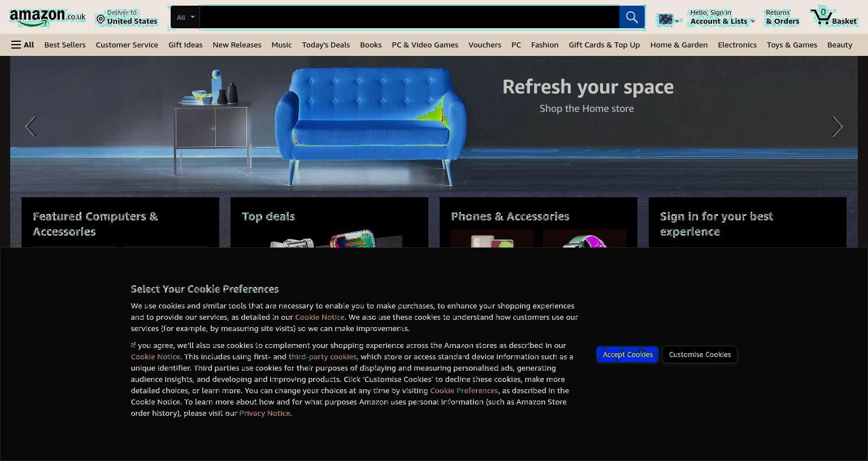Click Accept Cookies button

pos(627,354)
